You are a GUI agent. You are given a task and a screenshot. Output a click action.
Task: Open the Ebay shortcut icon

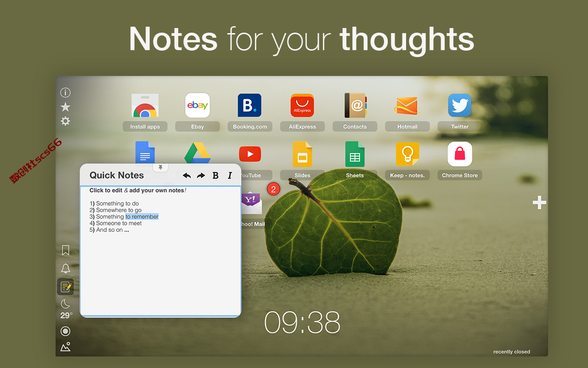tap(198, 105)
